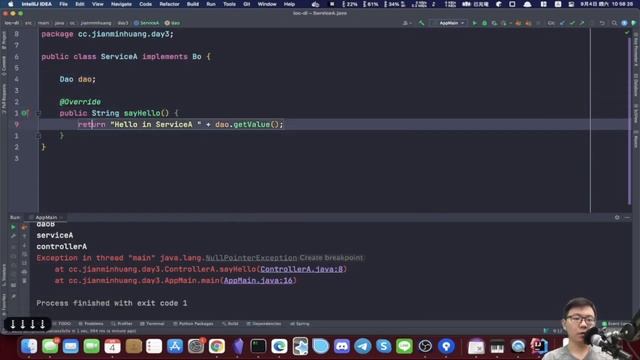Image resolution: width=640 pixels, height=360 pixels.
Task: Open the Window menu
Action: pyautogui.click(x=267, y=4)
